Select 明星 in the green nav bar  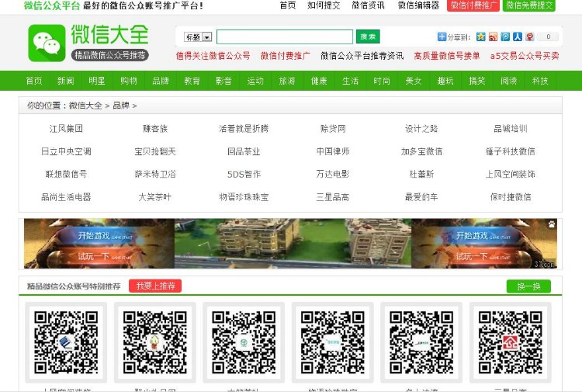point(97,81)
